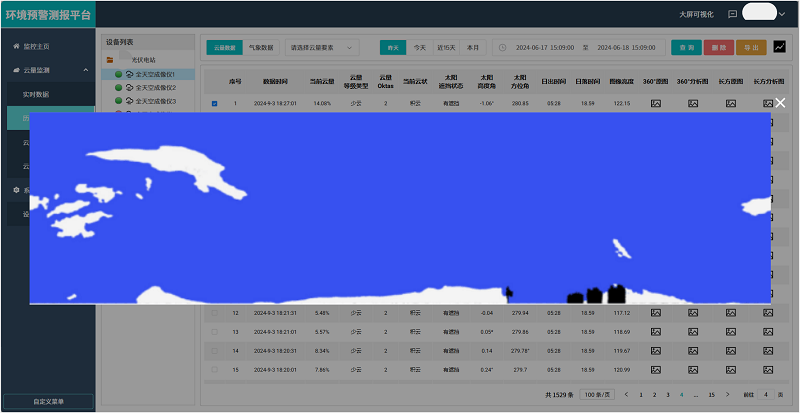Tick the checkbox for row 15
Image resolution: width=800 pixels, height=413 pixels.
coord(214,370)
